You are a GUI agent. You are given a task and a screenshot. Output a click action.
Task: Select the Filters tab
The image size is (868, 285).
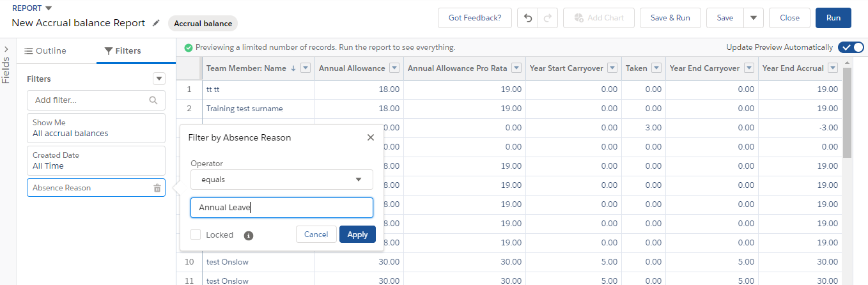tap(123, 51)
